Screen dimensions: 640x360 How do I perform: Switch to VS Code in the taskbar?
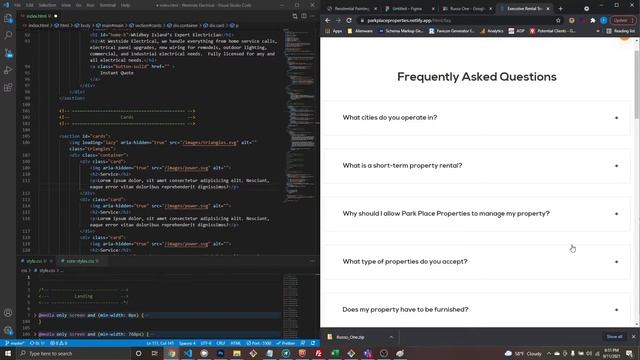[188, 353]
